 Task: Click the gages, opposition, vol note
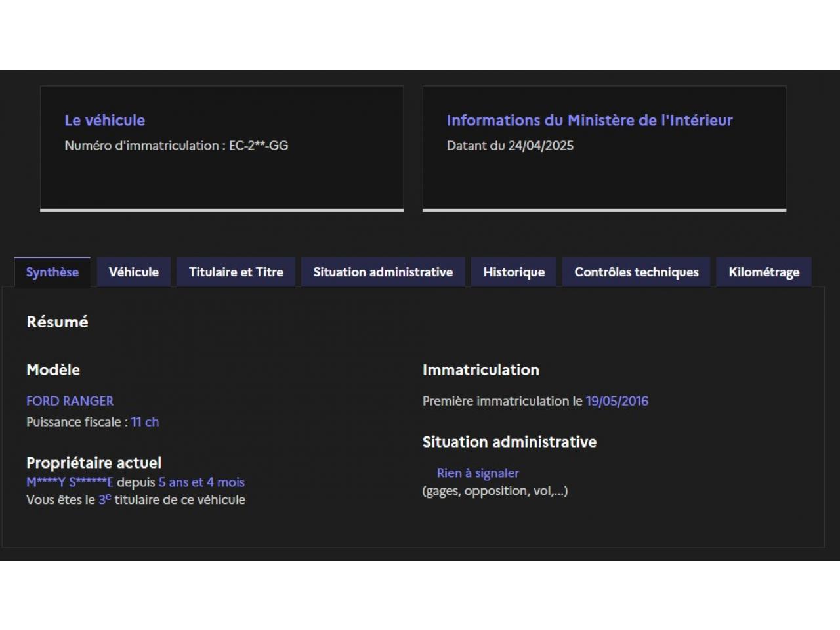point(495,491)
